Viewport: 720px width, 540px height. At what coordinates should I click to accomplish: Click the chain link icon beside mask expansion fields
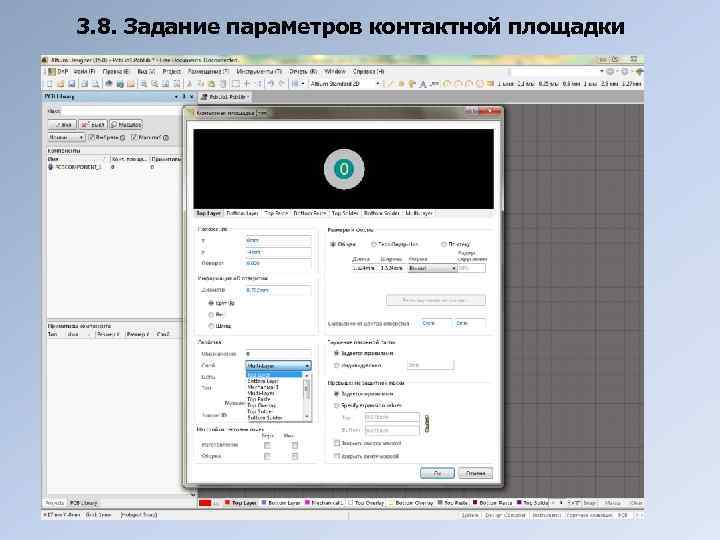427,423
